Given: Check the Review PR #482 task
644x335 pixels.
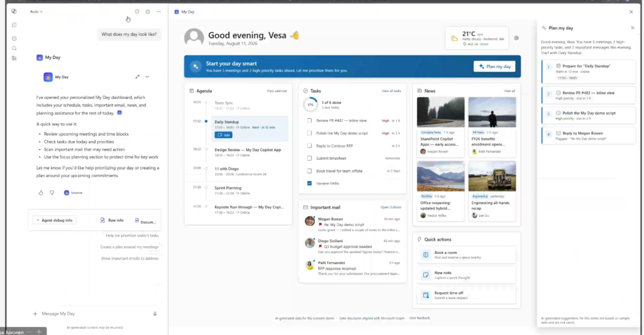Looking at the screenshot, I should [309, 120].
